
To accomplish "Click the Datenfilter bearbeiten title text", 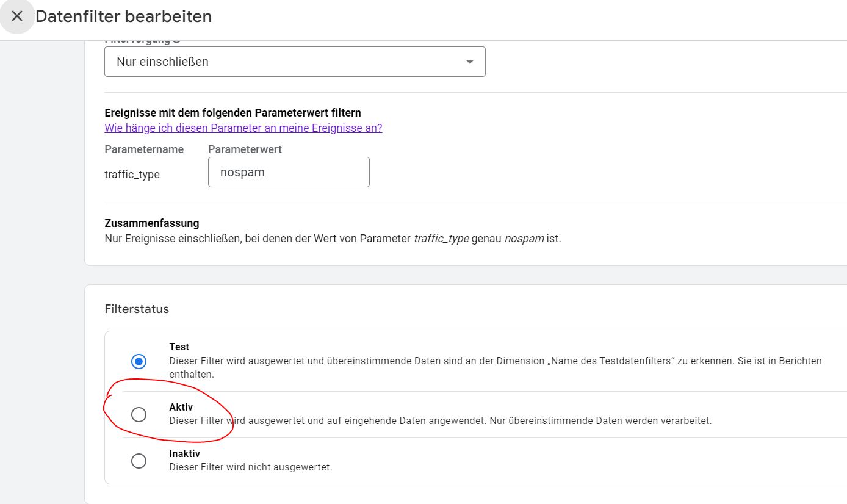I will pos(123,16).
